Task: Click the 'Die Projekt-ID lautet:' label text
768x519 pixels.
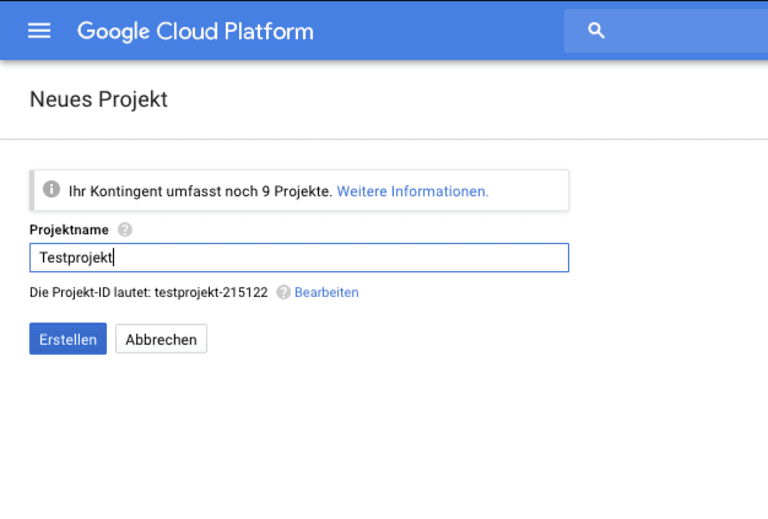Action: (x=90, y=292)
